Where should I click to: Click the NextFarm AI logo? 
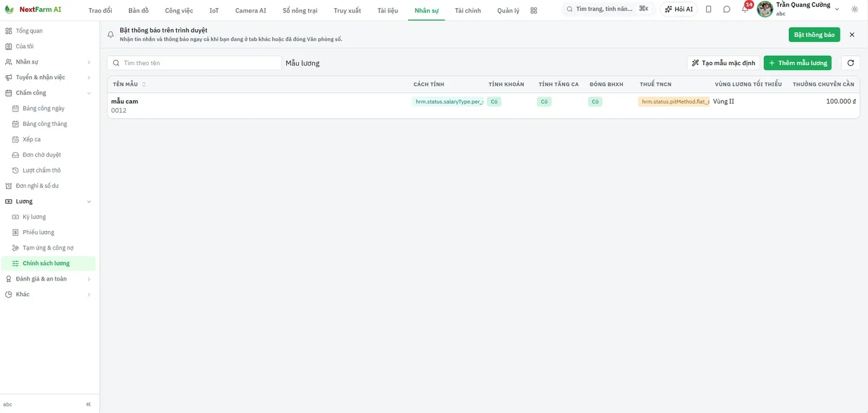tap(33, 10)
